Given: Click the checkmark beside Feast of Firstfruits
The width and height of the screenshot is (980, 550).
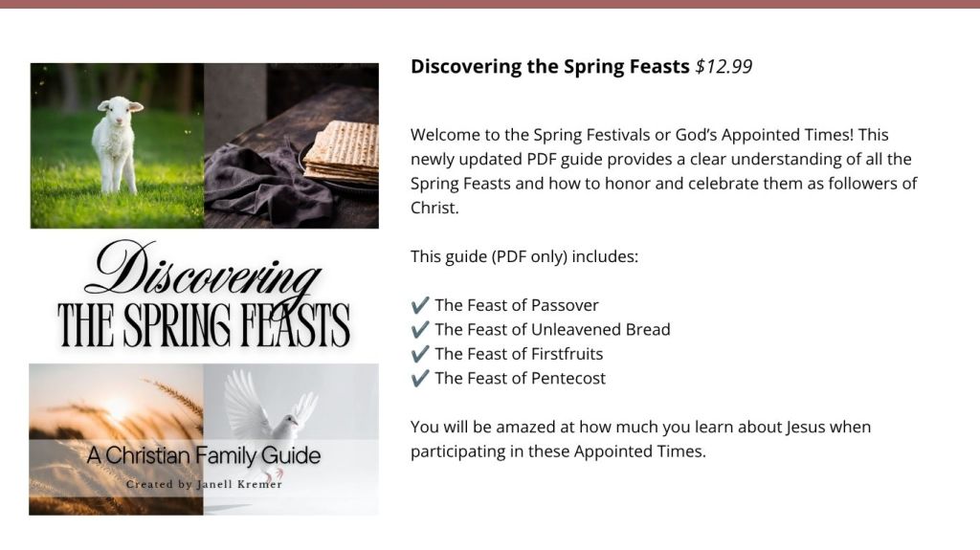Looking at the screenshot, I should (420, 354).
